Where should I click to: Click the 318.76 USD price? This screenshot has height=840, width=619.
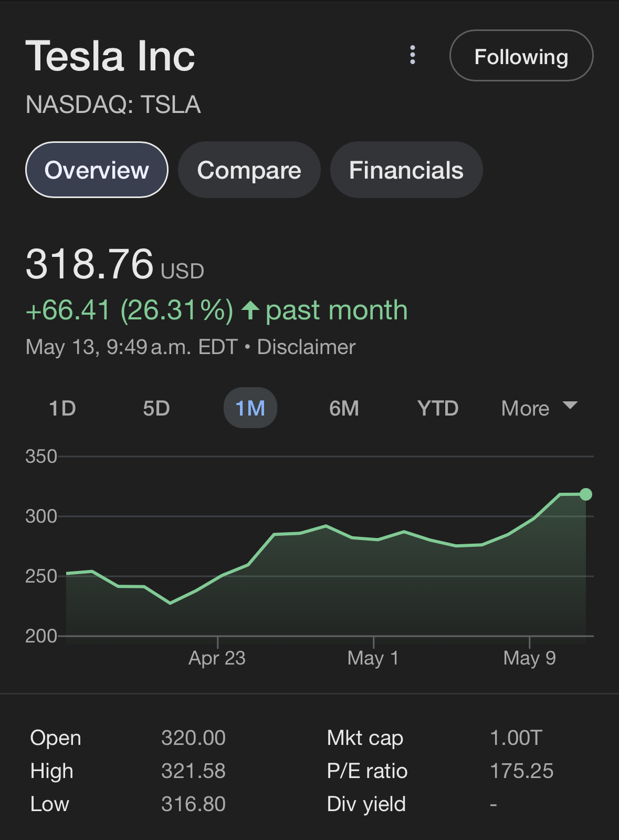pyautogui.click(x=115, y=264)
